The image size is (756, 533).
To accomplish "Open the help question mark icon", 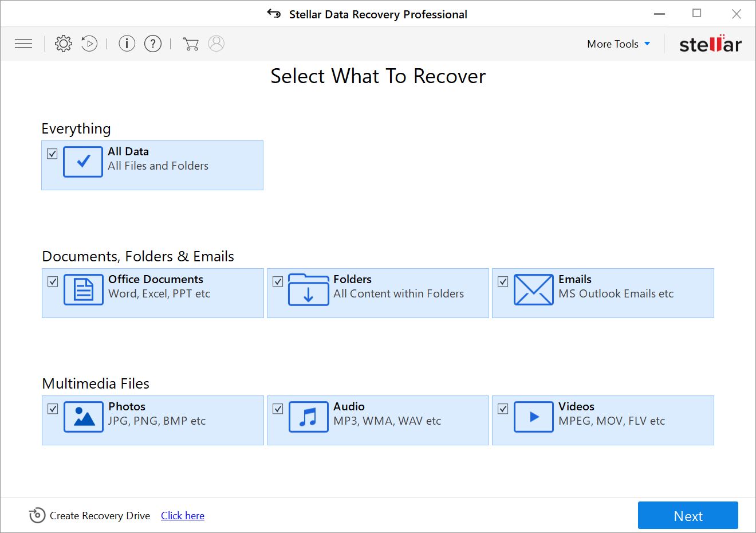I will [x=153, y=44].
